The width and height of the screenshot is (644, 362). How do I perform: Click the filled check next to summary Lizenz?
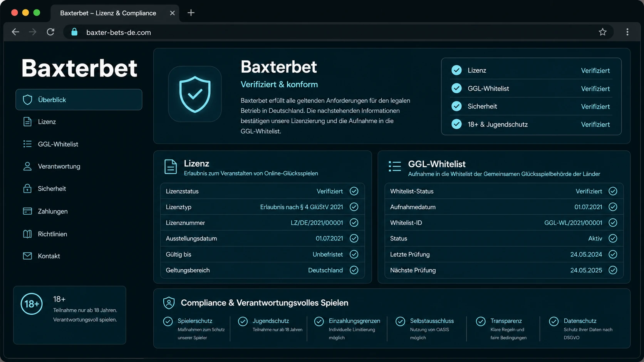[456, 70]
